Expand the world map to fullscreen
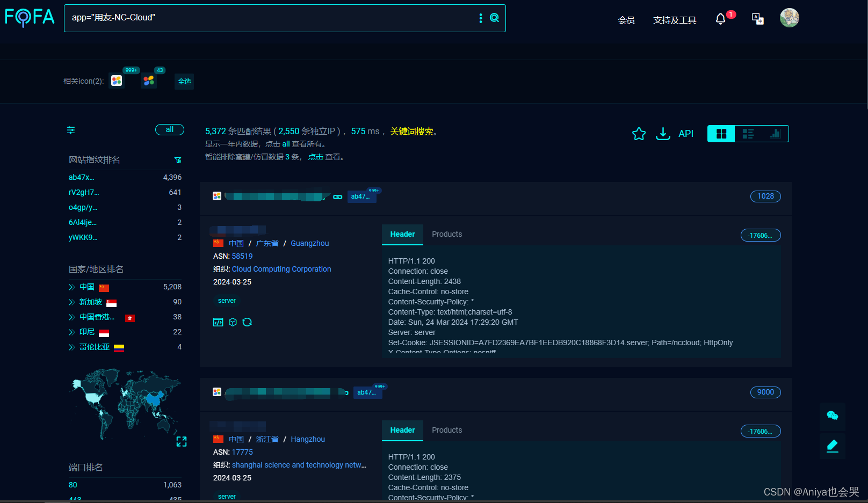 182,441
